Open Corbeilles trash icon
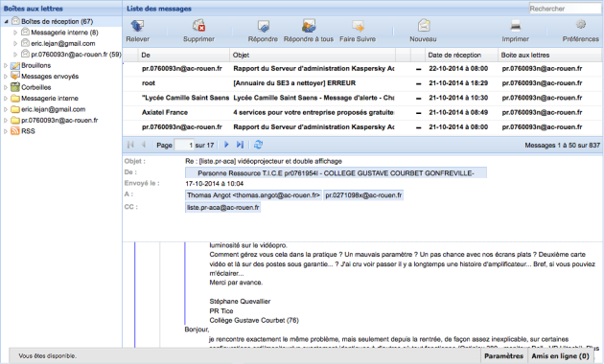 (x=15, y=87)
